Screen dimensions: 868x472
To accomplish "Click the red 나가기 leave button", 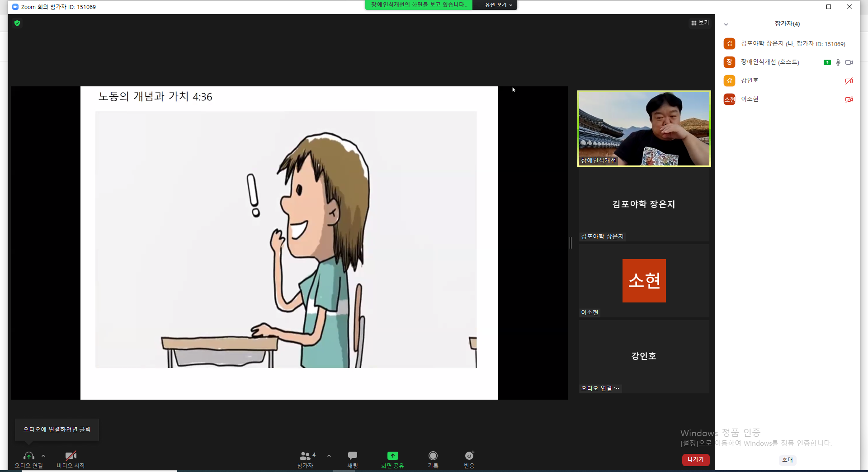I will [696, 459].
